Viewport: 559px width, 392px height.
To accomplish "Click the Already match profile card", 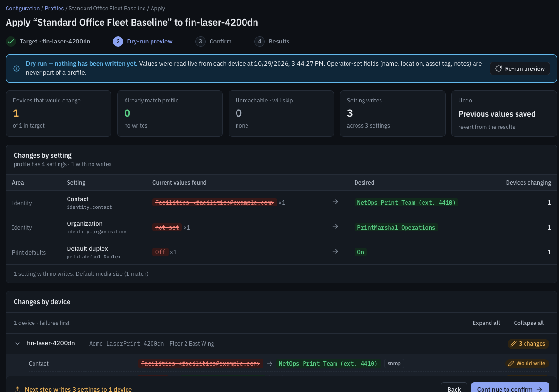I will [169, 113].
